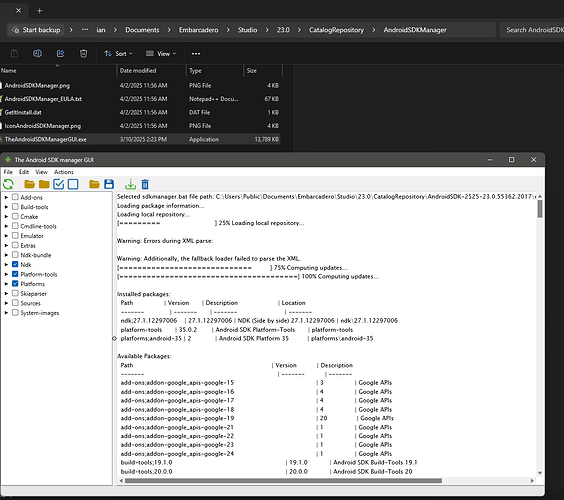Expand the Add-ons tree node
564x500 pixels.
[6, 197]
